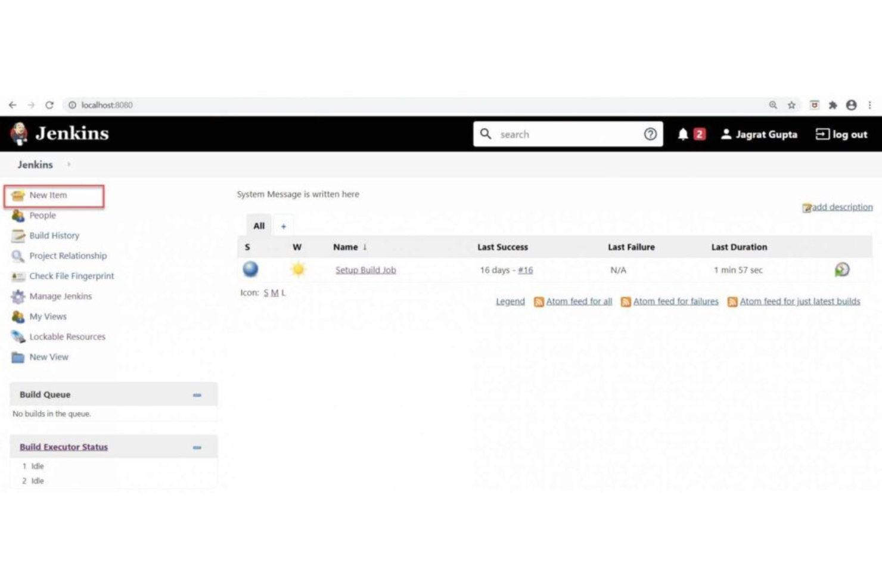This screenshot has height=588, width=882.
Task: Open Build Executor Status link
Action: coord(64,447)
